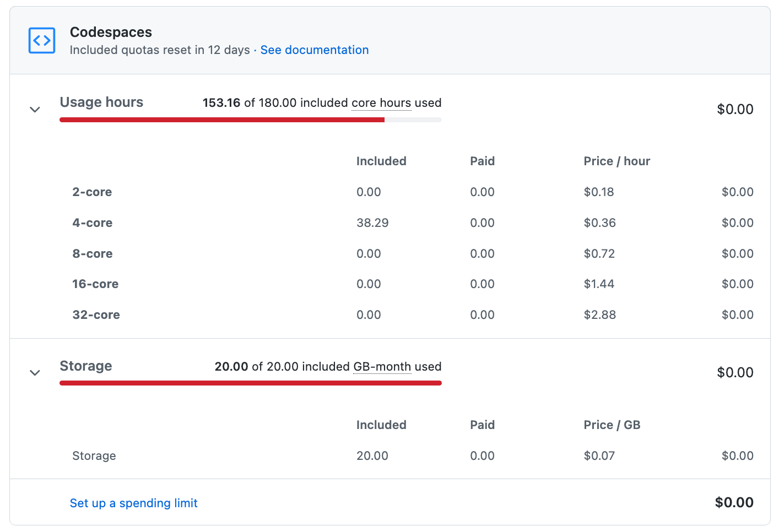Click the 153.16 core hours used figure
Image resolution: width=779 pixels, height=532 pixels.
(x=221, y=103)
